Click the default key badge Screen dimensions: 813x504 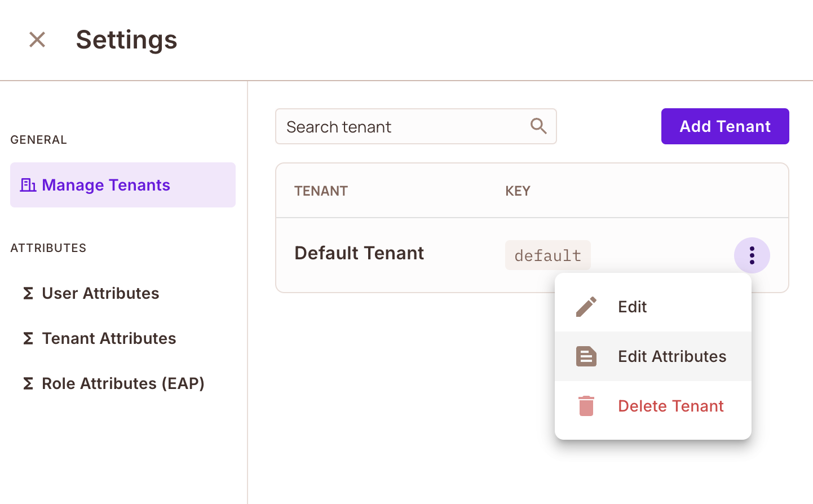click(x=547, y=255)
